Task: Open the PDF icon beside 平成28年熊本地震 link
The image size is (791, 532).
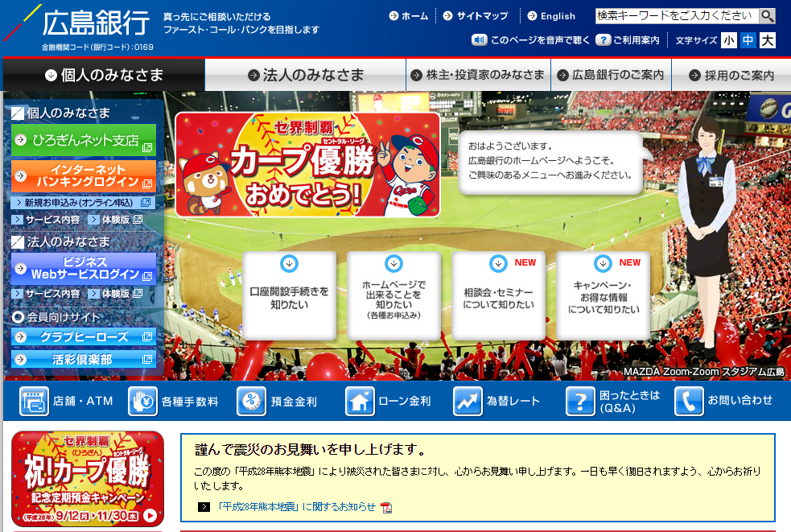Action: 386,507
